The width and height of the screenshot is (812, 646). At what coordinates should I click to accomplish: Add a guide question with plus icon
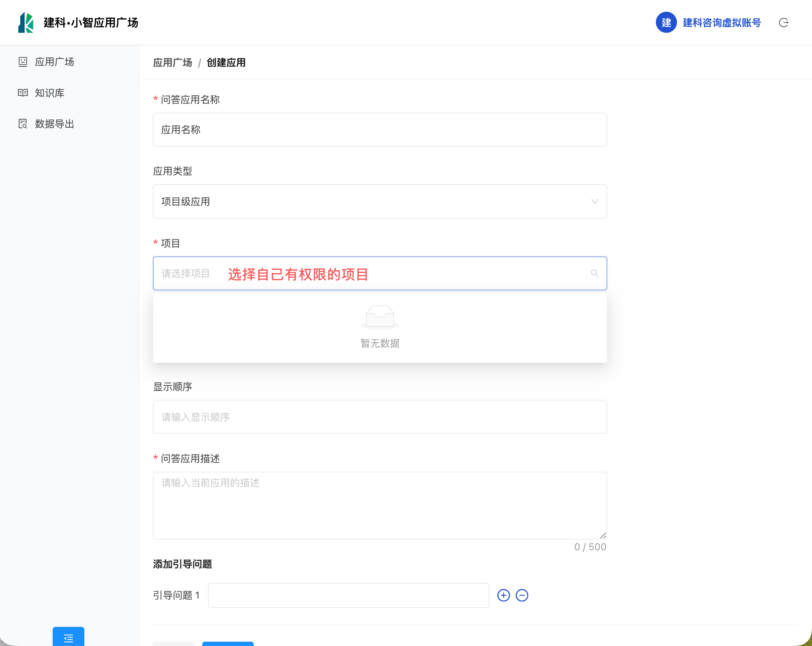(504, 595)
